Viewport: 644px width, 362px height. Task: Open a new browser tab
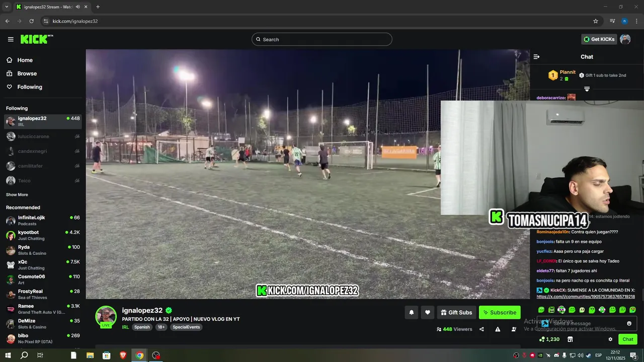98,7
